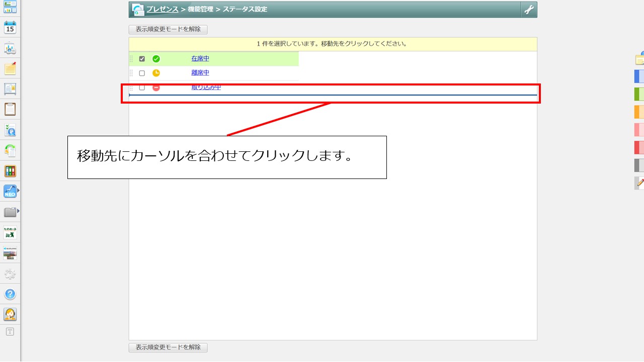This screenshot has height=362, width=644.
Task: Uncheck the 在席中 status checkbox
Action: click(142, 58)
